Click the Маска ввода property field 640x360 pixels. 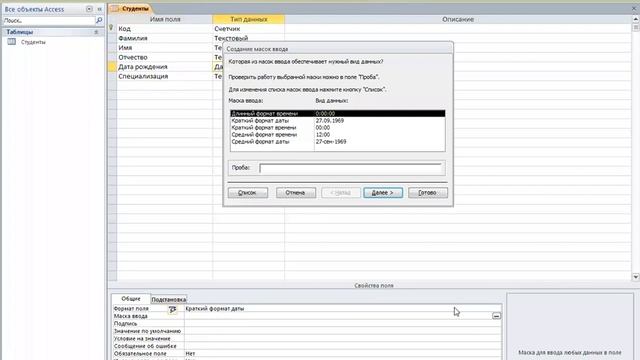(338, 316)
